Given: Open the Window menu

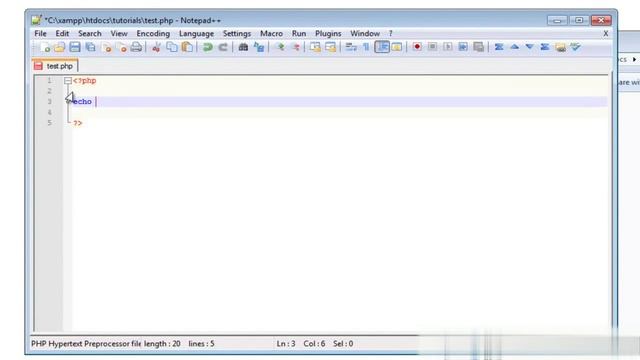Looking at the screenshot, I should 365,33.
